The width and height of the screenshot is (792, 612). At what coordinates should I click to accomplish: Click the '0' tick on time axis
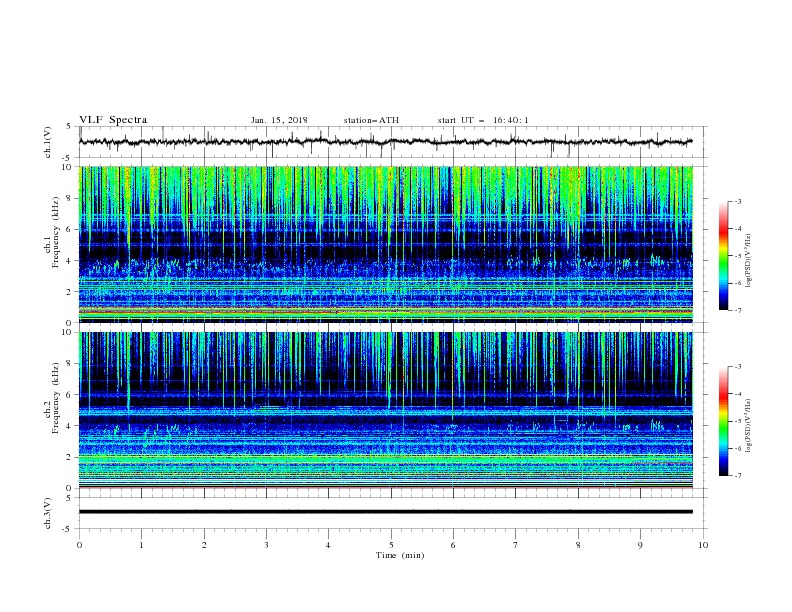click(79, 545)
